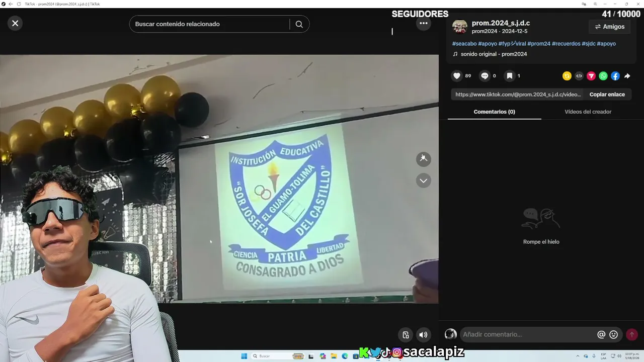
Task: Click the 'Copiar enlace' button
Action: 607,95
